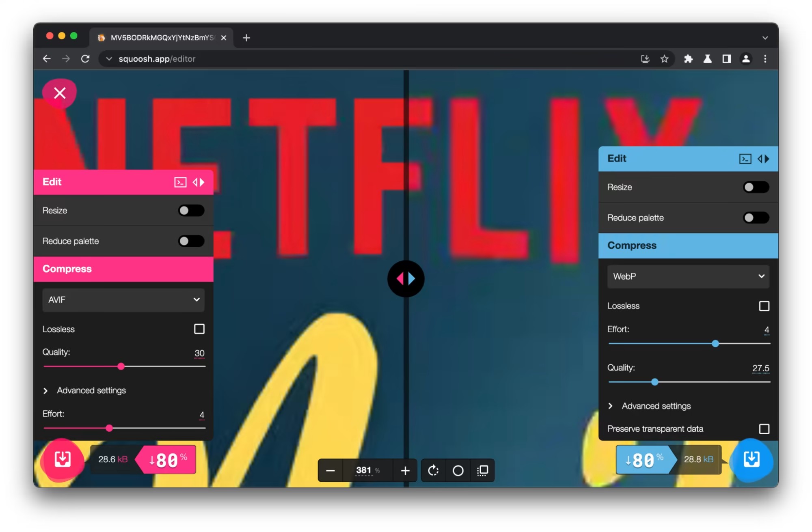
Task: Click the AVIF Quality slider handle
Action: (x=121, y=366)
